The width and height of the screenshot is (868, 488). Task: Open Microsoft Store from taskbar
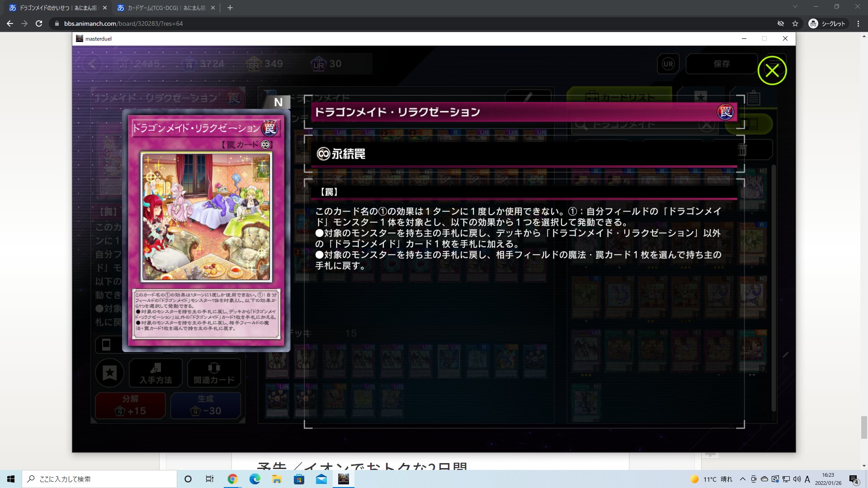click(x=299, y=479)
